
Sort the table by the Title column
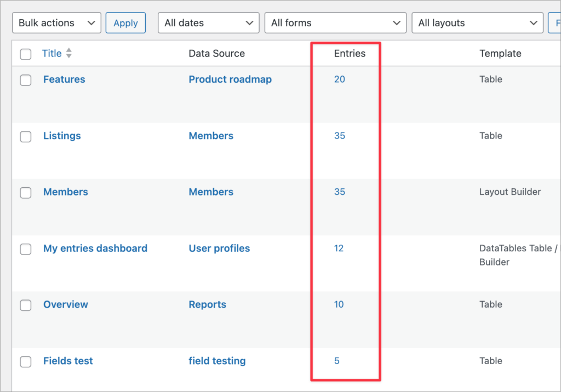click(51, 53)
